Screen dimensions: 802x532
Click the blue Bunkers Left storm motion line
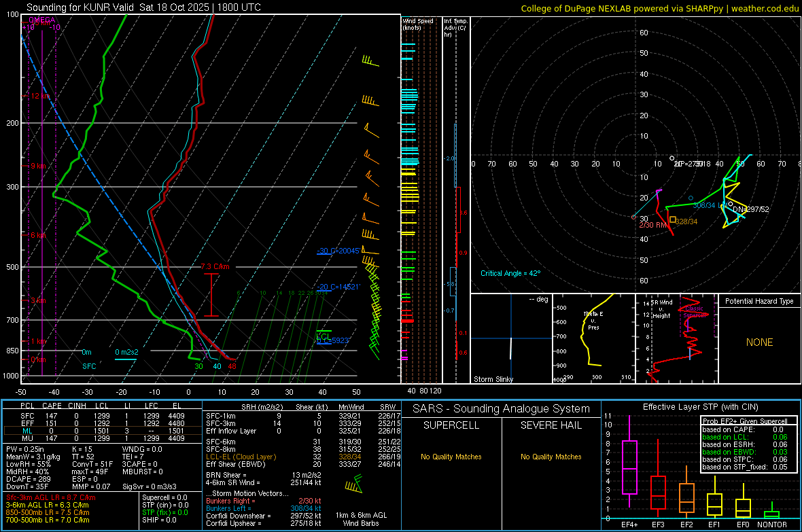pyautogui.click(x=264, y=508)
